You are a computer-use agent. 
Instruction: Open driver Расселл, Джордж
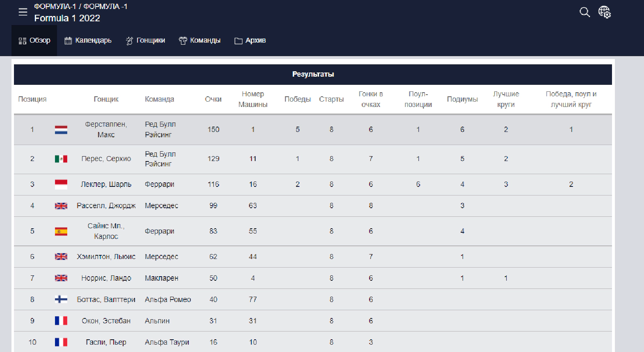click(x=106, y=206)
